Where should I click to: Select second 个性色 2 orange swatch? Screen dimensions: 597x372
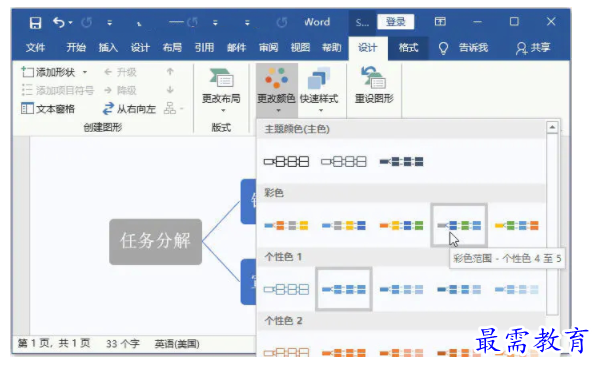click(x=344, y=353)
